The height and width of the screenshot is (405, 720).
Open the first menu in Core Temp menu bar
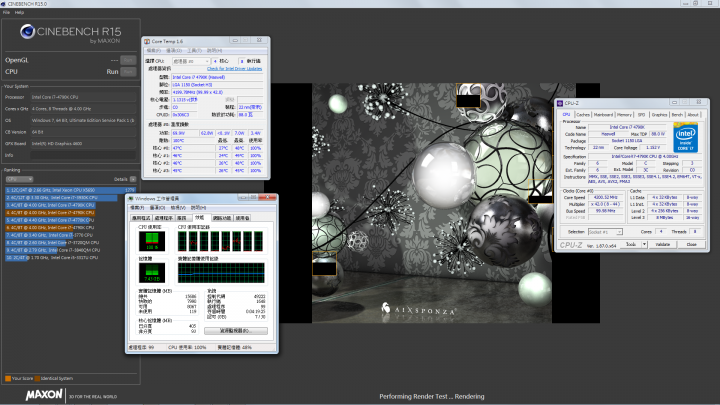153,51
